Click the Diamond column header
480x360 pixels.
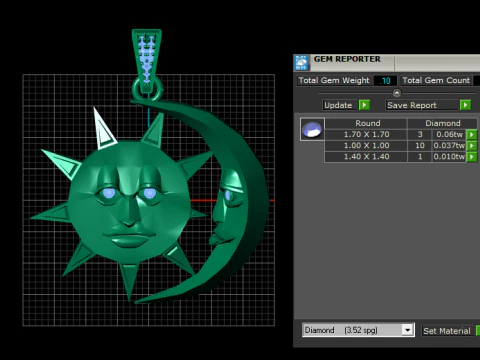coord(443,123)
